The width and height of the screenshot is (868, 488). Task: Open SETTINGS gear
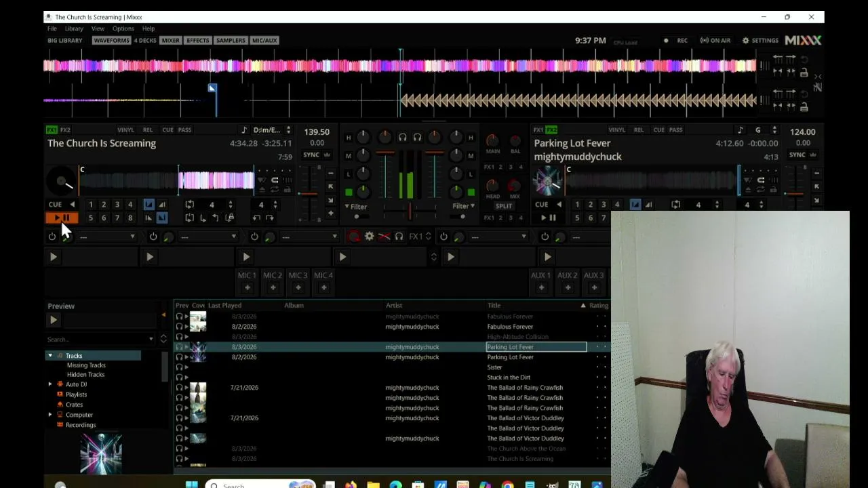tap(760, 41)
